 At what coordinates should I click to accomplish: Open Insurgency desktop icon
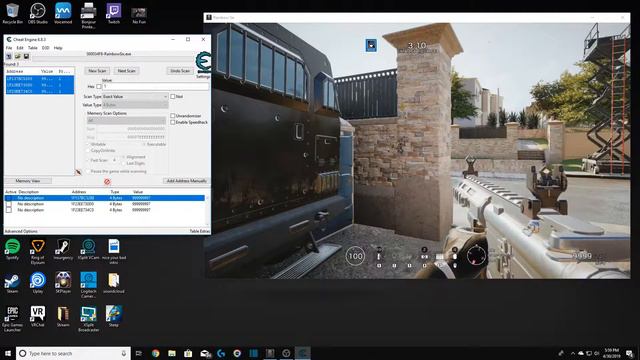click(x=63, y=249)
